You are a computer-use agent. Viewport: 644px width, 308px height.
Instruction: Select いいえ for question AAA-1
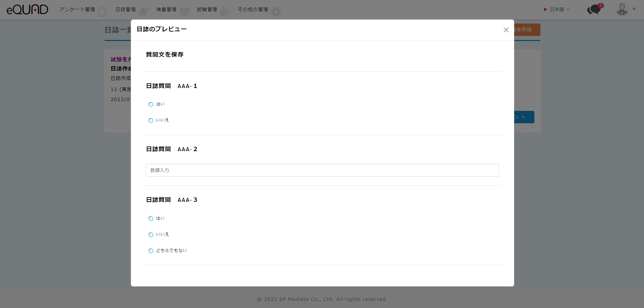point(151,121)
